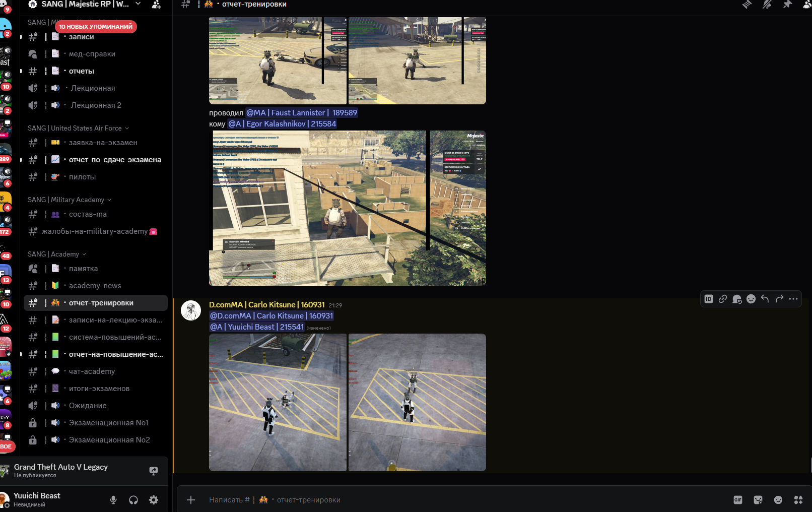Jump to 10 new mentions pill
This screenshot has width=812, height=512.
click(x=96, y=26)
